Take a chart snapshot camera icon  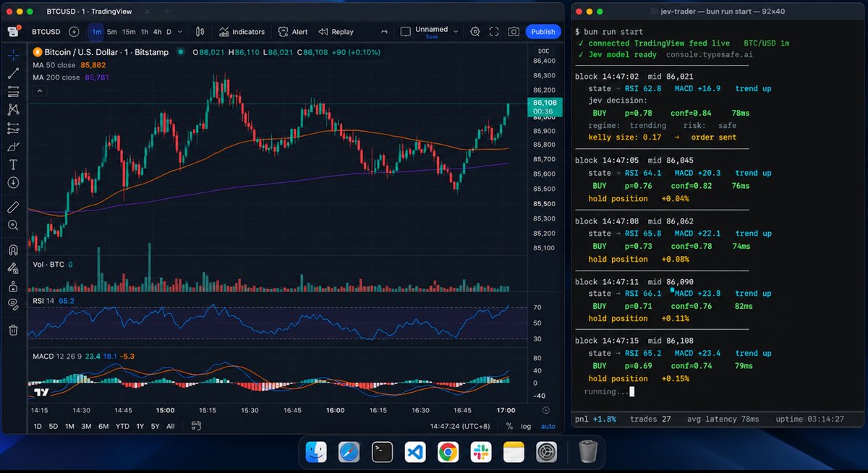pyautogui.click(x=514, y=32)
